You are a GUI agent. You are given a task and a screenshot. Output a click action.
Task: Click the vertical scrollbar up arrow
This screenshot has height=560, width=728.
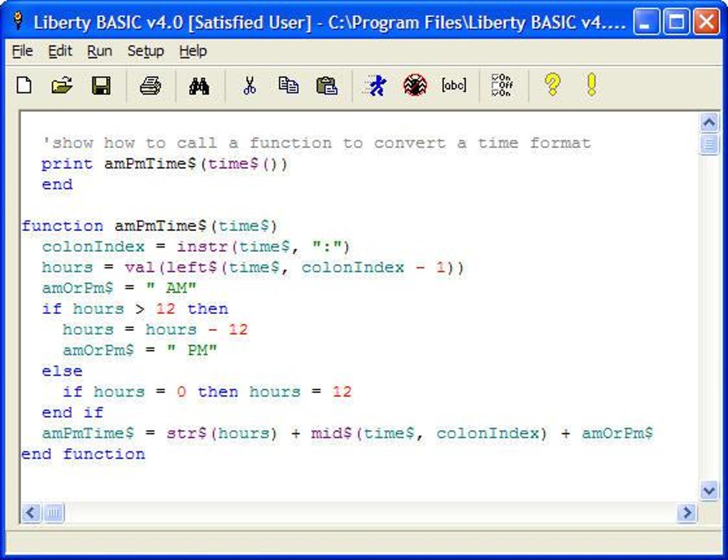pos(709,123)
